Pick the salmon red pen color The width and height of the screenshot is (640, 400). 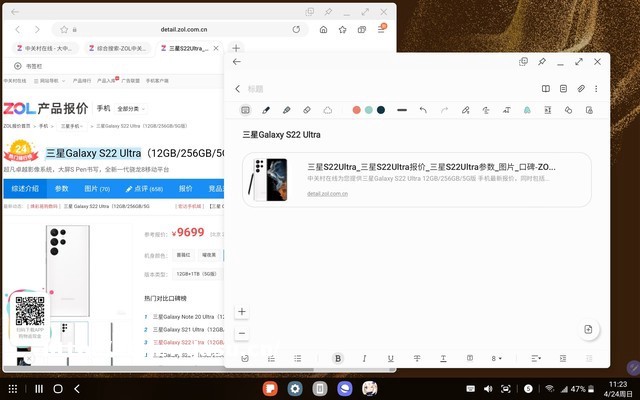pos(356,109)
